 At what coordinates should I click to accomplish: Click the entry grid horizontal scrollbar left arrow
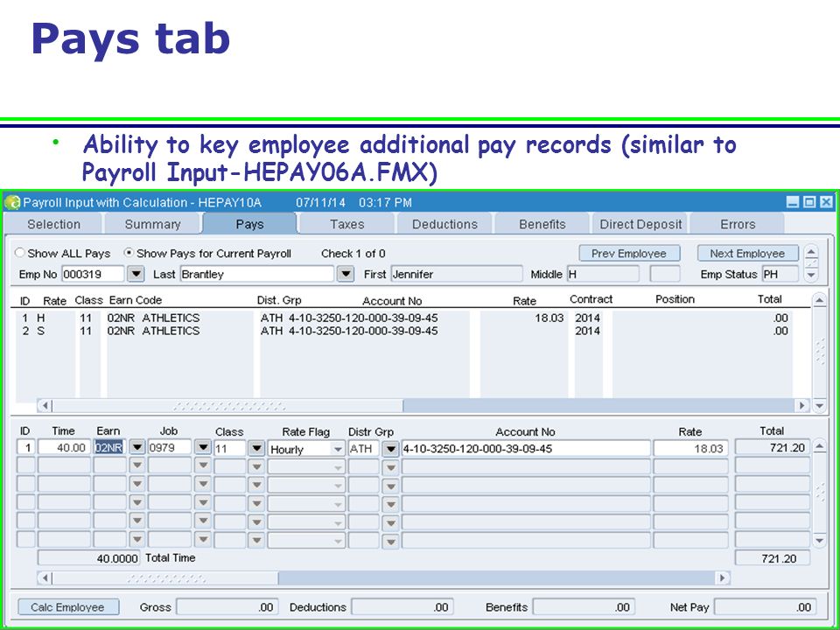click(x=45, y=578)
